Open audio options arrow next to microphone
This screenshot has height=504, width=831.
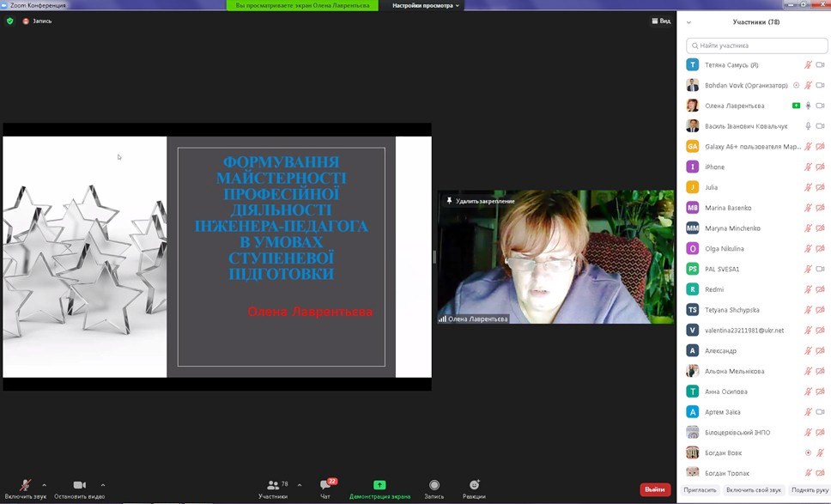pos(44,485)
